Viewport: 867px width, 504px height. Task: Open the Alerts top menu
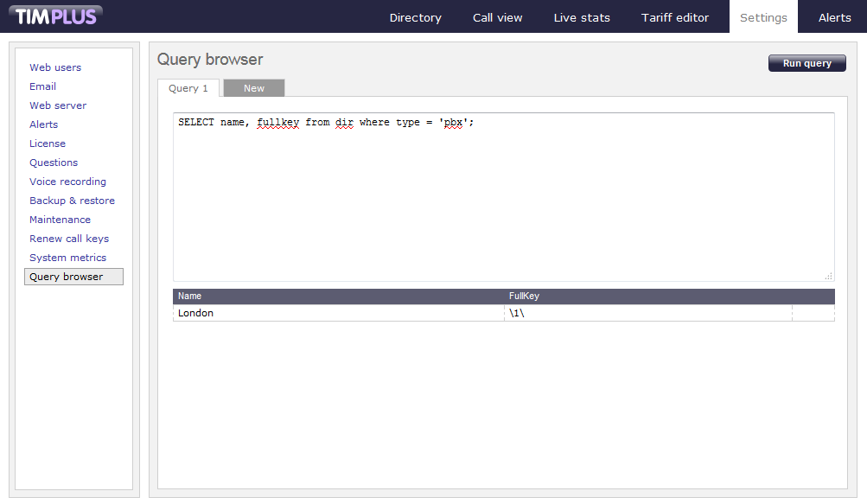[x=834, y=17]
